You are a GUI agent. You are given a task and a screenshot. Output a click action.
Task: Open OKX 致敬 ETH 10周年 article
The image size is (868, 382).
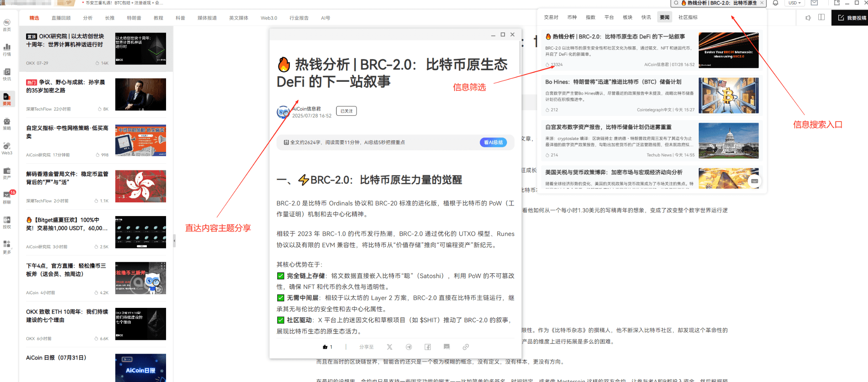(96, 324)
